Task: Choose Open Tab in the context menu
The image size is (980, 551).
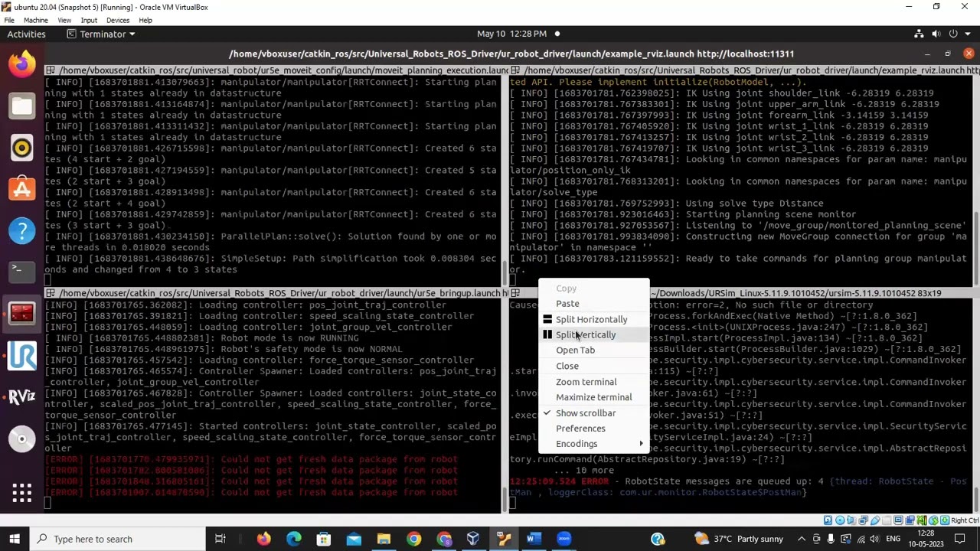Action: coord(593,350)
